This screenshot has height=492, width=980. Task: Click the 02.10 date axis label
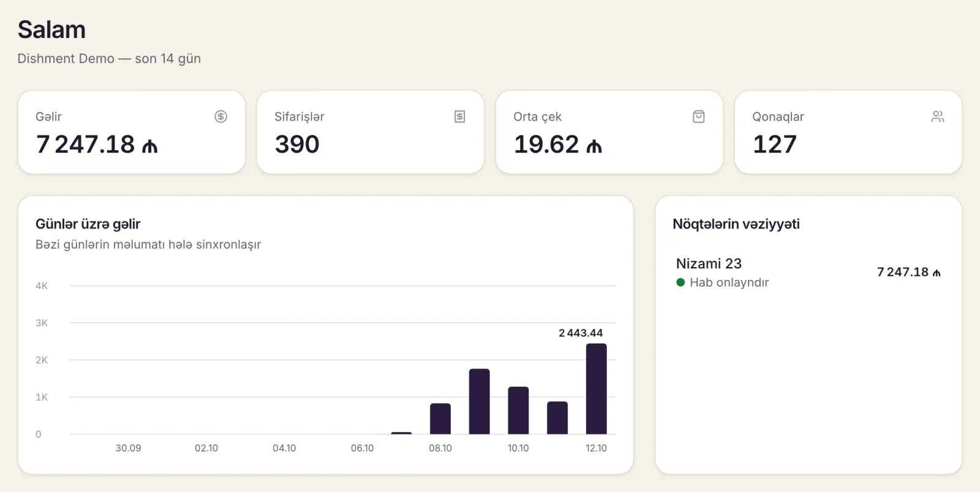tap(206, 448)
